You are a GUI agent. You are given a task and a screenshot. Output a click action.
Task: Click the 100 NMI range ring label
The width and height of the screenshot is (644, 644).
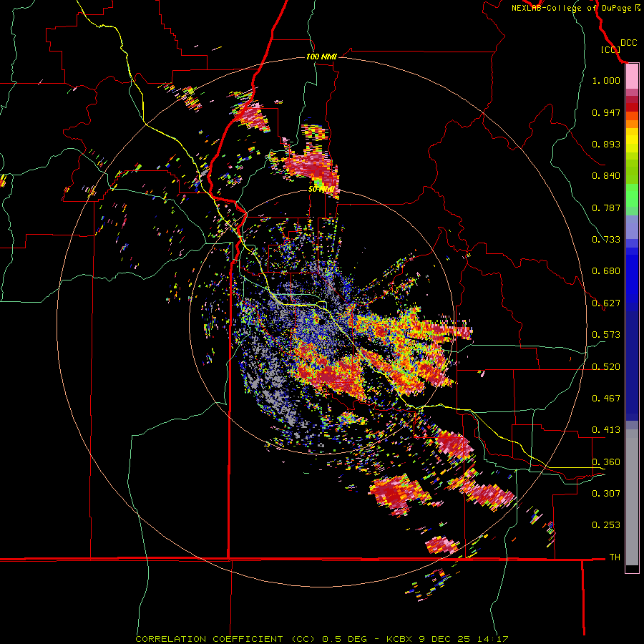[321, 57]
